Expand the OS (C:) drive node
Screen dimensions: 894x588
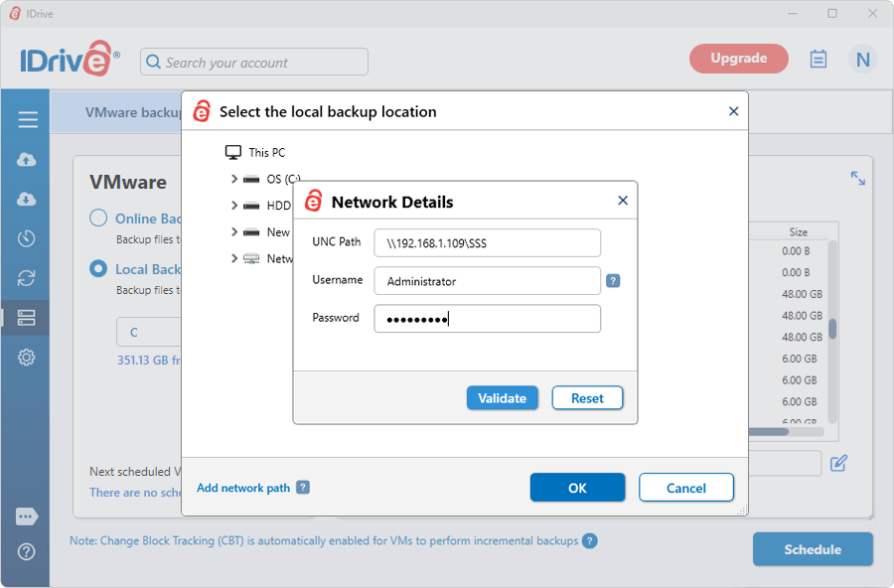[234, 179]
